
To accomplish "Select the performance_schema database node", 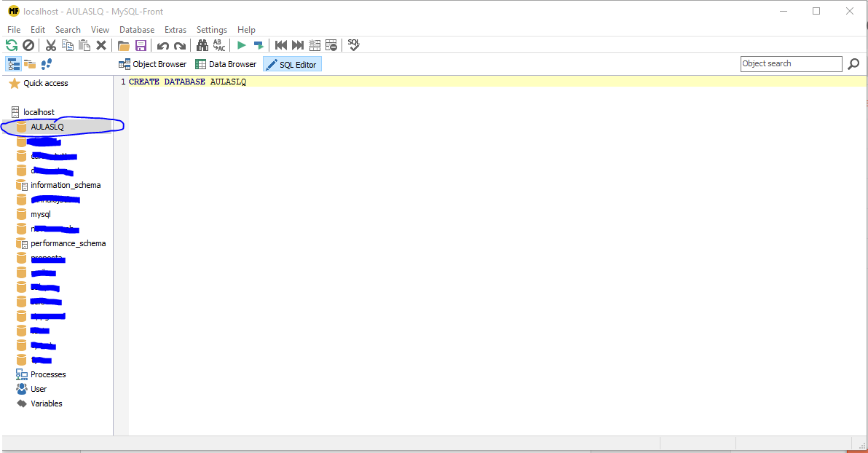I will click(x=68, y=243).
